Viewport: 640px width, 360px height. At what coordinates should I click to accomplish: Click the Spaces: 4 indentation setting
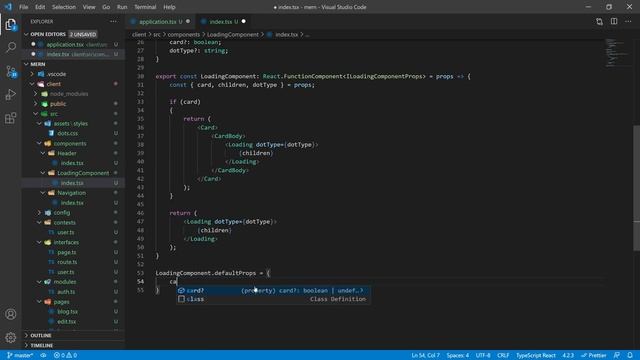[x=458, y=356]
